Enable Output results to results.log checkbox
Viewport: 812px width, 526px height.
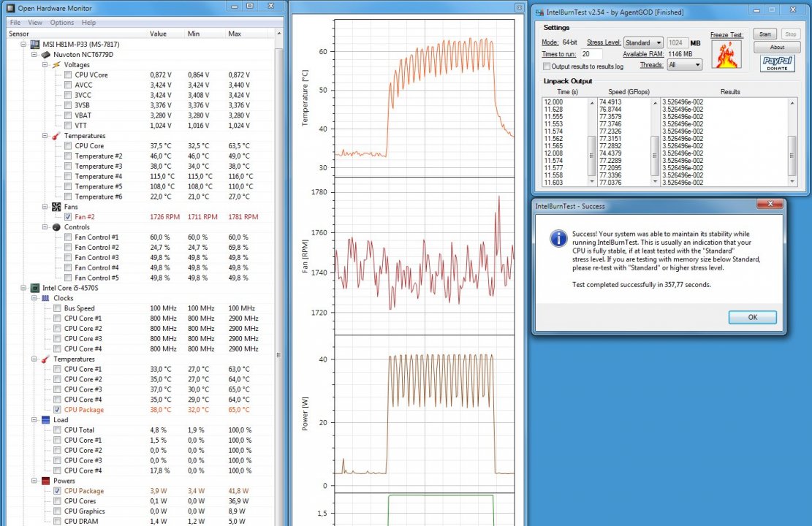546,66
